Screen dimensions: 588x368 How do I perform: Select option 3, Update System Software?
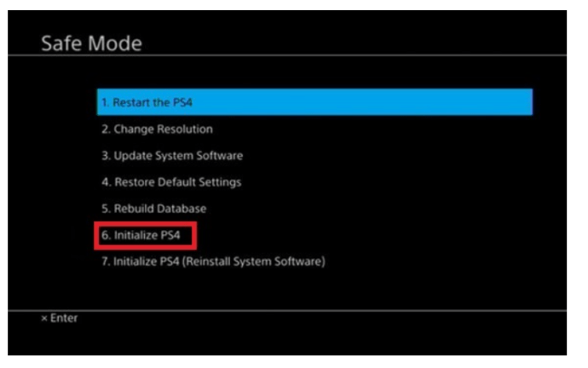172,156
